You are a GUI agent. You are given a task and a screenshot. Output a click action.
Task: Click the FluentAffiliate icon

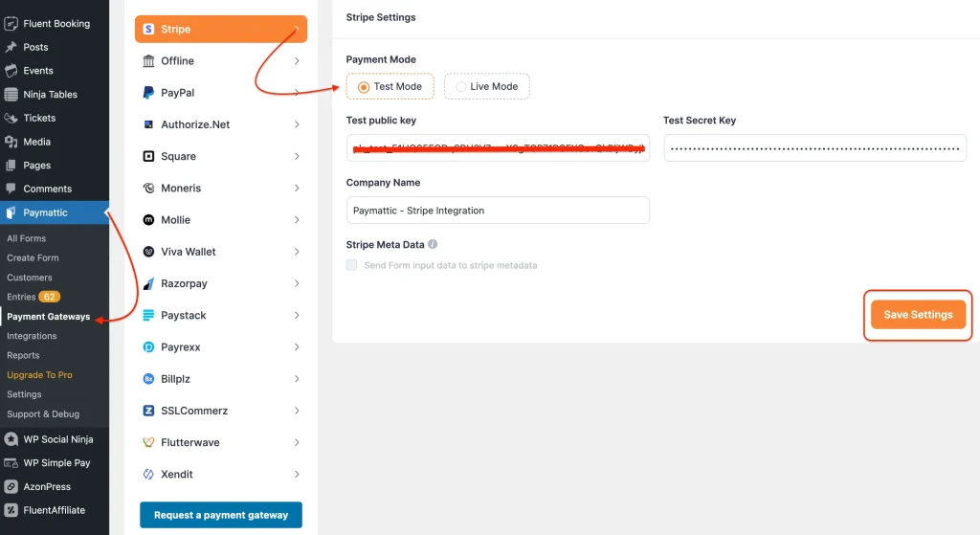[x=11, y=510]
